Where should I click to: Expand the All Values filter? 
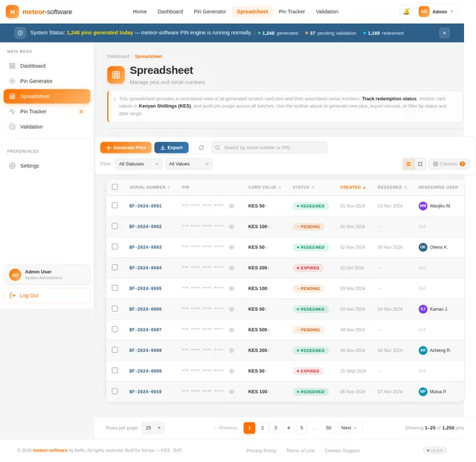tap(188, 164)
